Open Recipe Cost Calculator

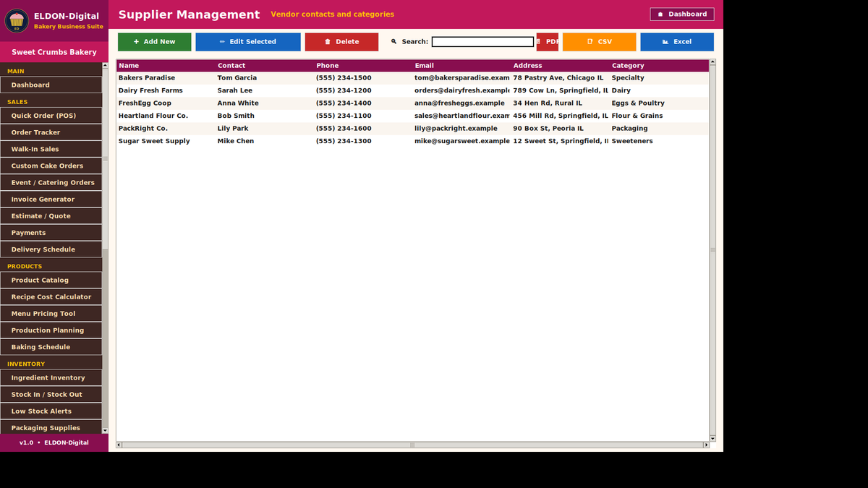coord(51,297)
